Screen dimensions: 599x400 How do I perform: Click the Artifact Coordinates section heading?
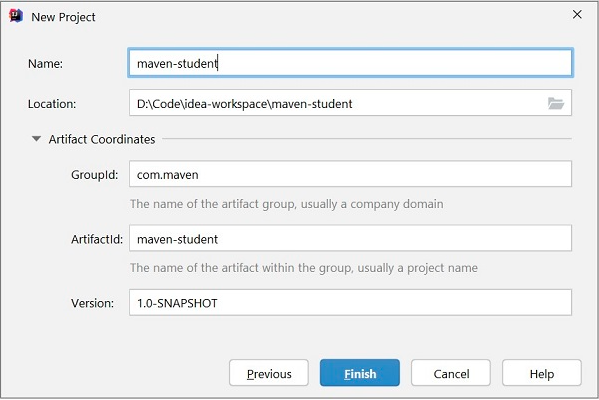(x=102, y=139)
